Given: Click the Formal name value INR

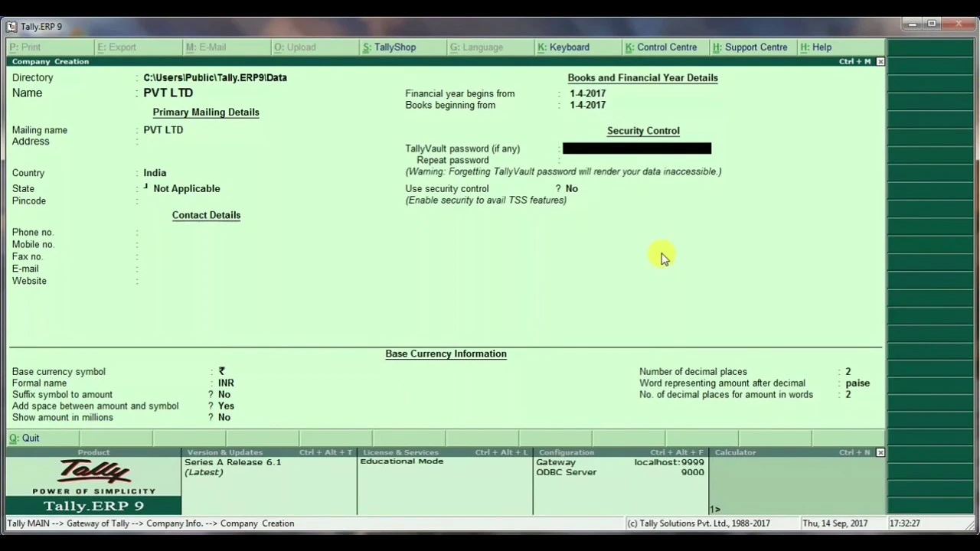Looking at the screenshot, I should 226,383.
